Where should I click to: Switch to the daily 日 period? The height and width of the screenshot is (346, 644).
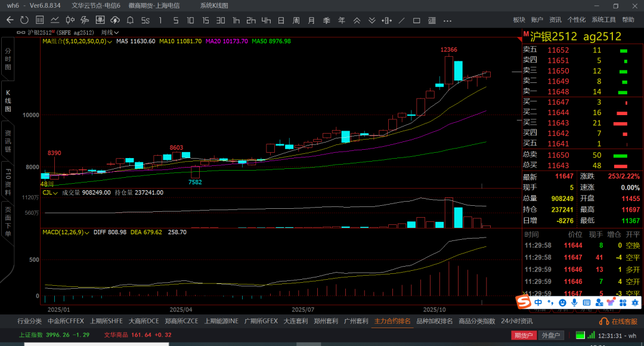[281, 20]
